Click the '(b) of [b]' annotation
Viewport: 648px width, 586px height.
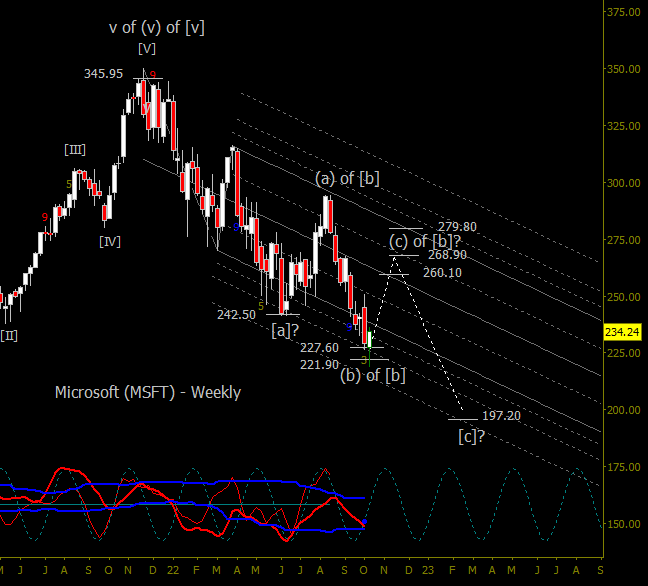(x=372, y=375)
